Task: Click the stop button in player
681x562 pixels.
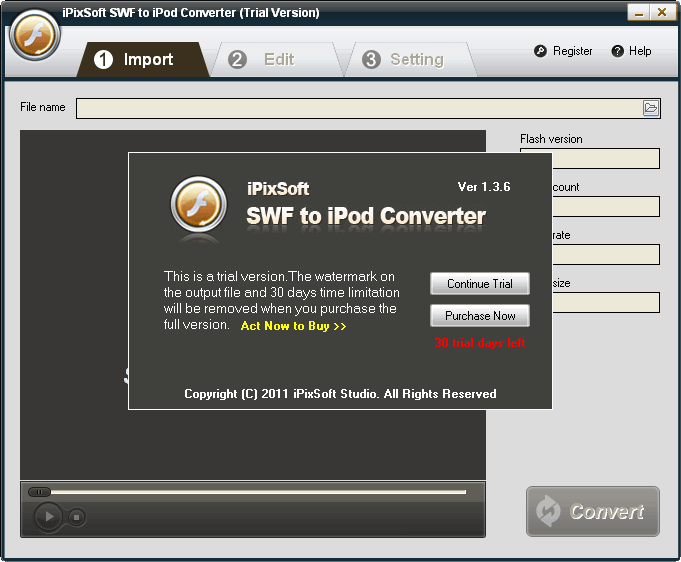Action: click(x=76, y=517)
